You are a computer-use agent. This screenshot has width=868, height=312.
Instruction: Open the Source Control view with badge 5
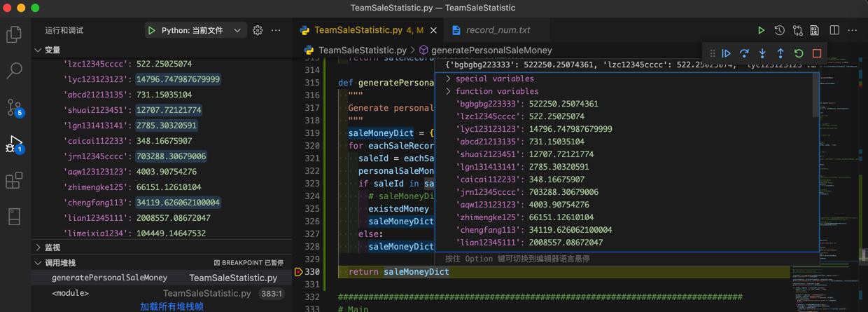coord(14,107)
